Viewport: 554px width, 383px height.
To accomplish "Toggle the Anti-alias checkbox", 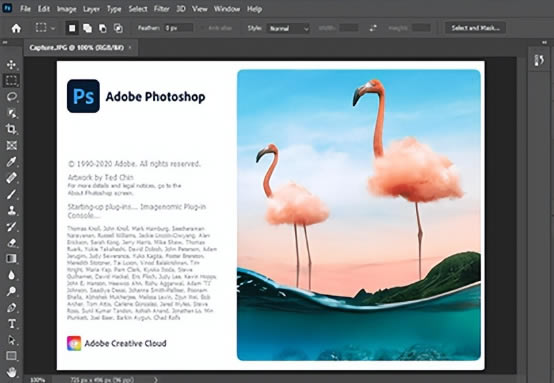I will click(204, 28).
